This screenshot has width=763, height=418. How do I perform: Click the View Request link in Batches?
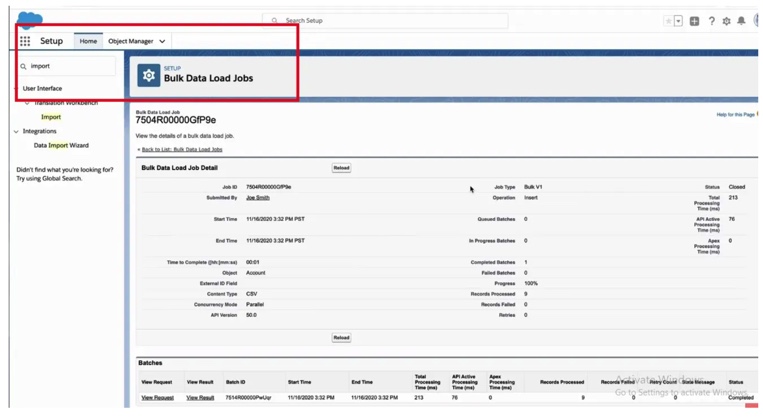(x=158, y=398)
